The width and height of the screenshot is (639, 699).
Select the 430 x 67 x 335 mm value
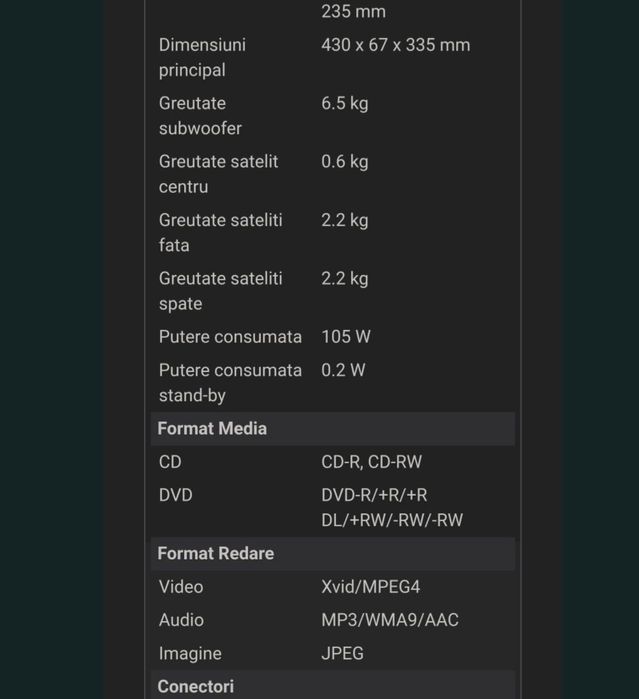click(395, 45)
